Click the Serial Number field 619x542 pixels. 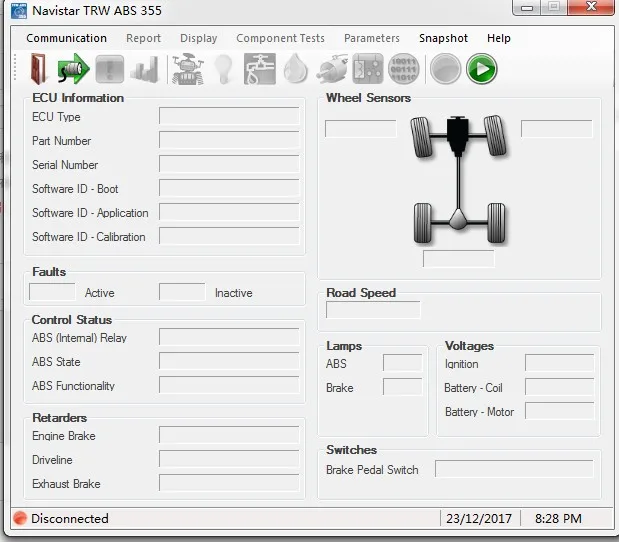(229, 164)
